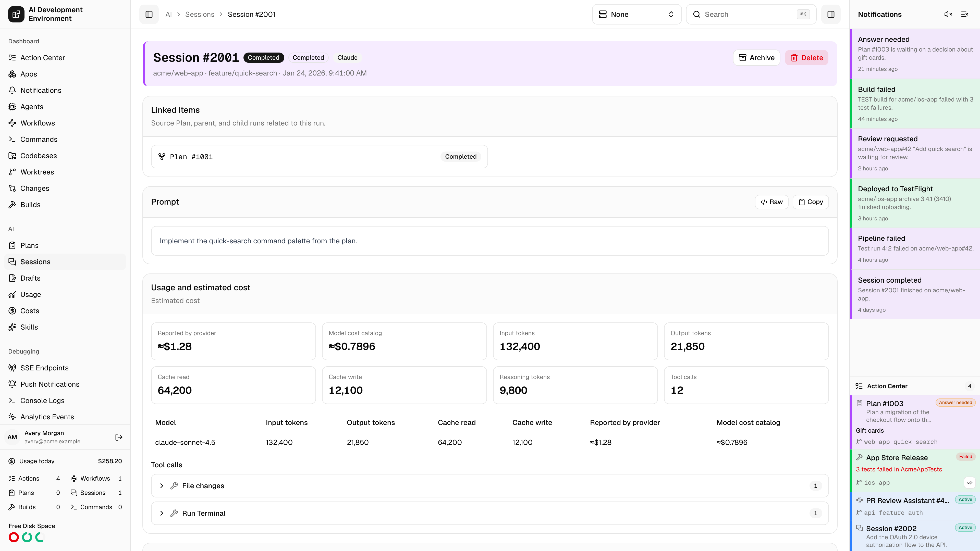Viewport: 980px width, 551px height.
Task: Open the Apps sidebar item
Action: coord(65,74)
